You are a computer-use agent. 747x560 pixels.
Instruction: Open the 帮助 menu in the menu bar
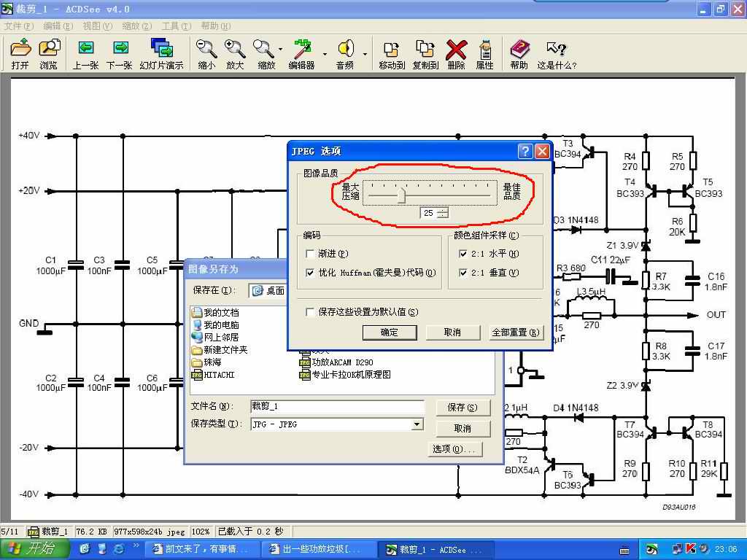pos(216,26)
